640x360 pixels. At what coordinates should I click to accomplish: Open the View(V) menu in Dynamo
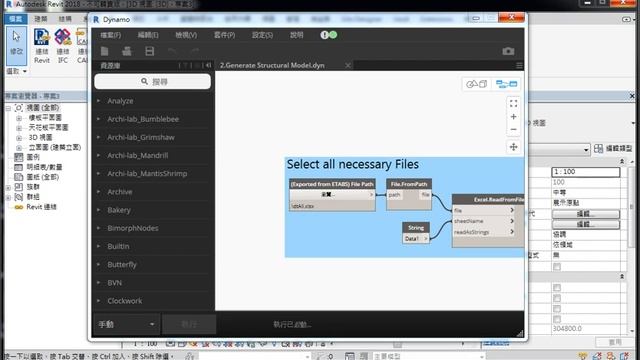pos(186,35)
